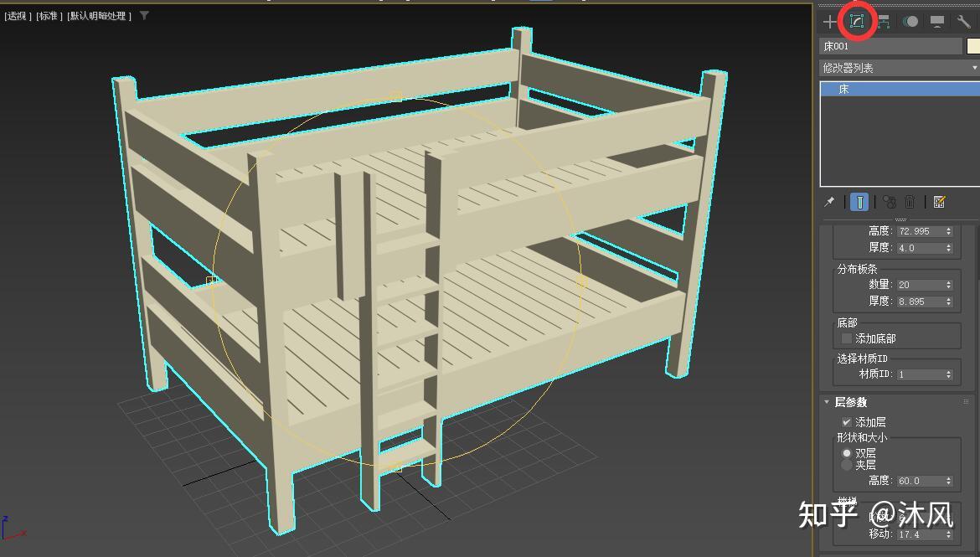The height and width of the screenshot is (557, 980).
Task: Click the 床001 object name field
Action: click(x=890, y=46)
